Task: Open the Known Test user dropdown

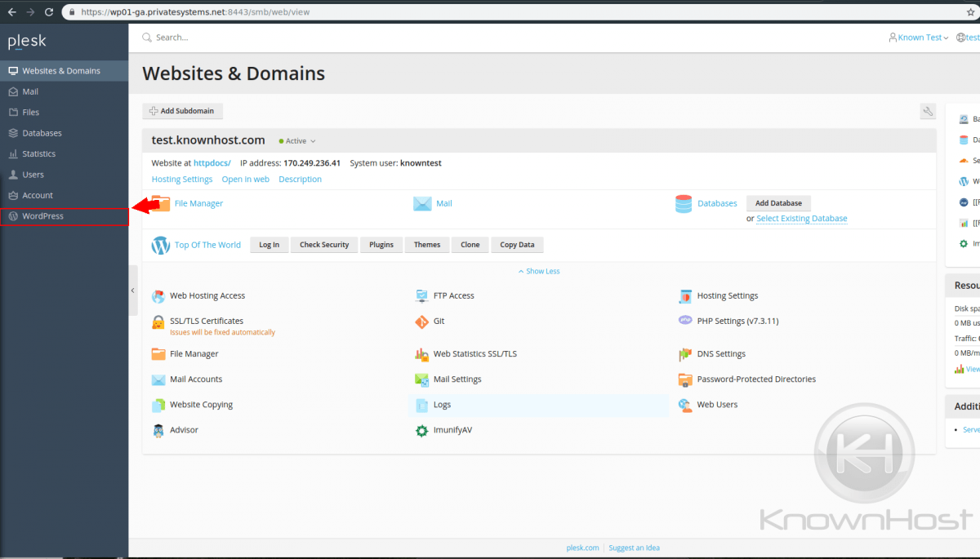Action: tap(918, 37)
